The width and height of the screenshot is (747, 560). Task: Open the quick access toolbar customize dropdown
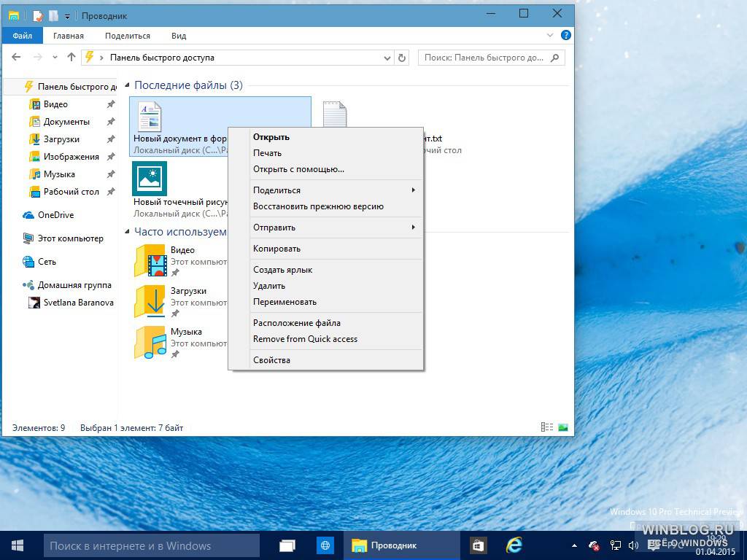pos(67,16)
